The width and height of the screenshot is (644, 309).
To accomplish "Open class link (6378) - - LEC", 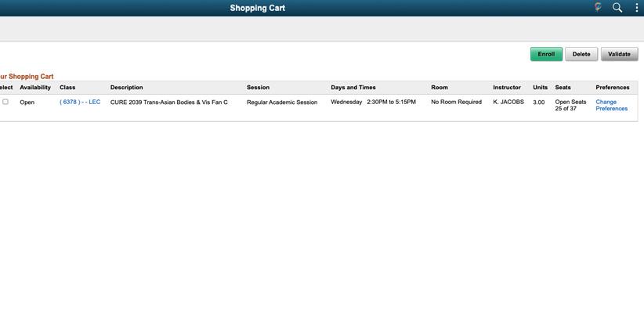I will (x=80, y=102).
